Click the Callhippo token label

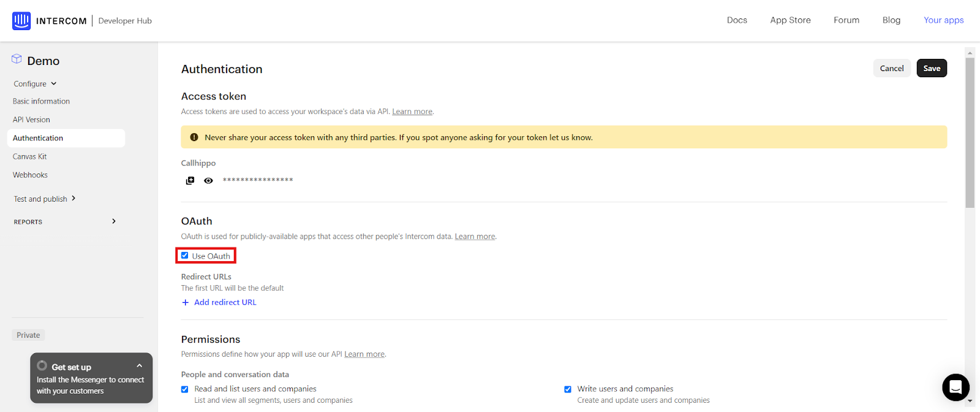(x=198, y=163)
